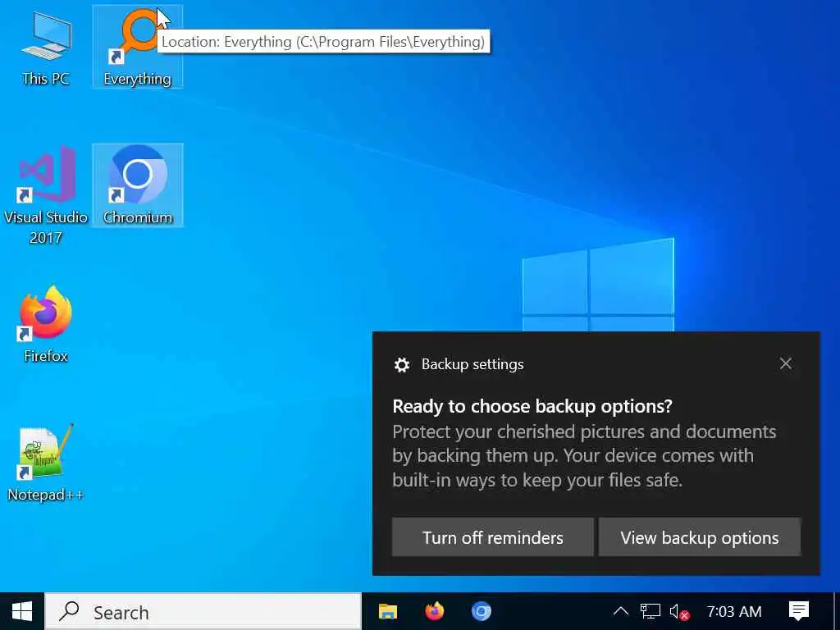Select the This PC desktop icon
840x630 pixels.
46,48
